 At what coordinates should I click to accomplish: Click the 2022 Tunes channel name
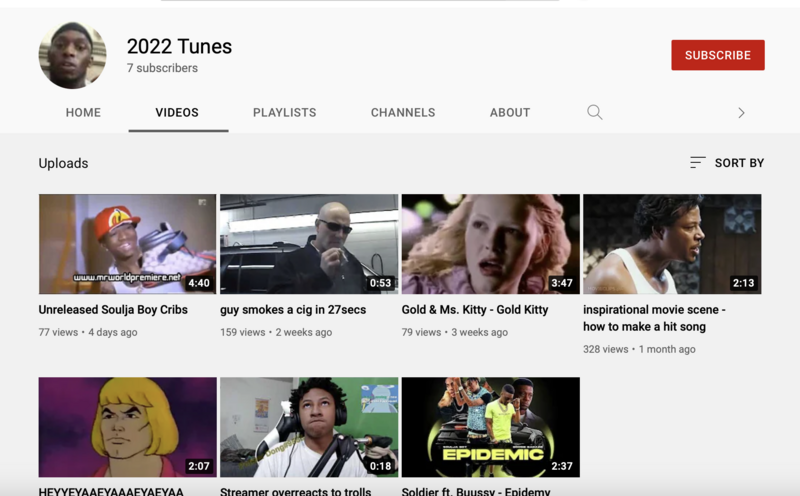click(x=180, y=46)
